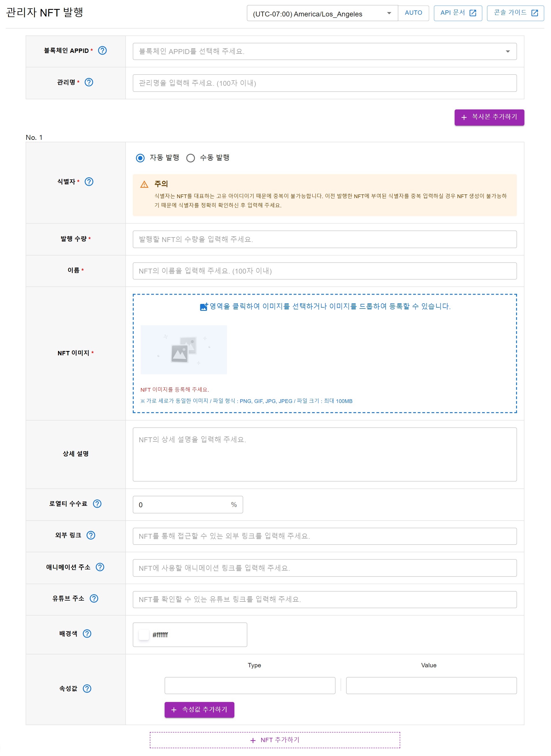Click help icon beside 관리명 label

tap(89, 82)
